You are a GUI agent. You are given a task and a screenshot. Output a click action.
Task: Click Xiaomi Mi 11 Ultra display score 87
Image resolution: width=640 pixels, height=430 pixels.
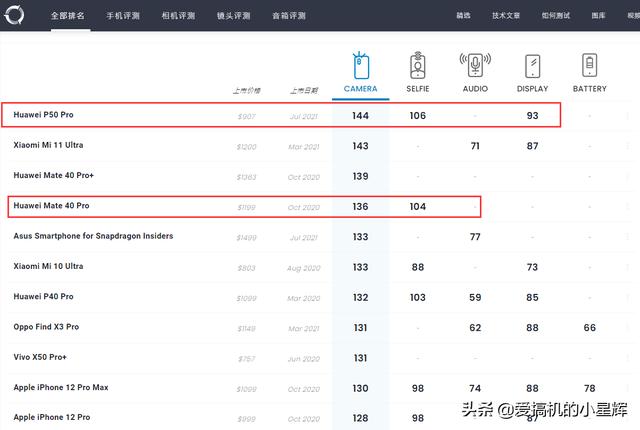point(532,146)
